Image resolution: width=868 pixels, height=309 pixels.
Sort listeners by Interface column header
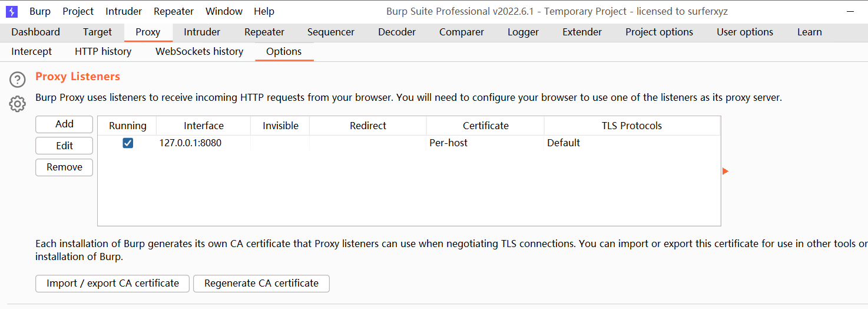pos(204,126)
